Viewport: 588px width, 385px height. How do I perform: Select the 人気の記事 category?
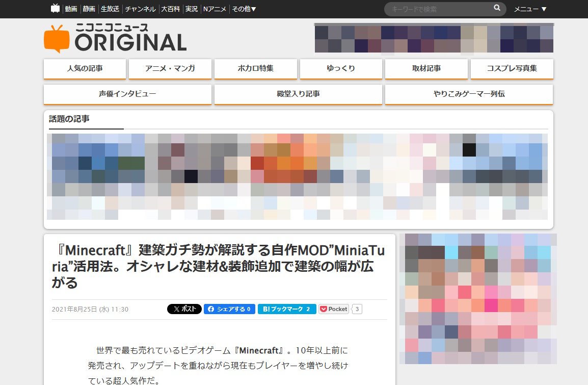85,69
